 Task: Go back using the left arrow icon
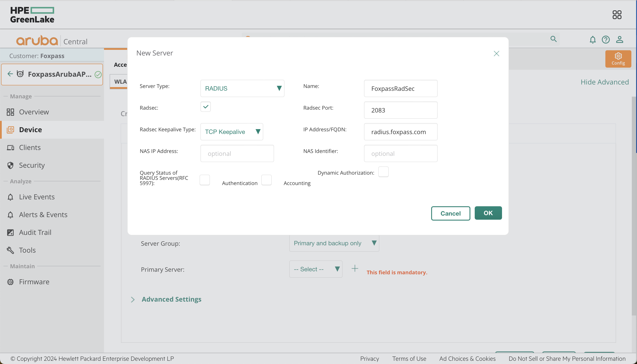click(10, 74)
